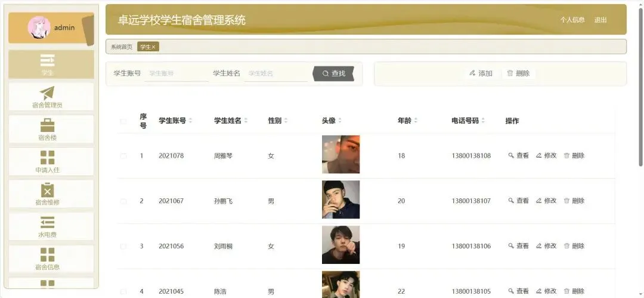
Task: Check the row checkbox for 陈浩
Action: pos(123,292)
